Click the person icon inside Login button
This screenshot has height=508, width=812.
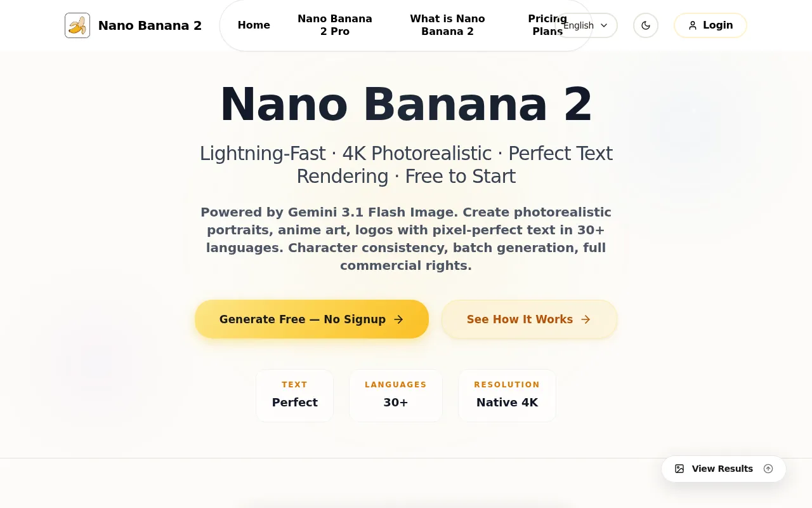tap(693, 25)
